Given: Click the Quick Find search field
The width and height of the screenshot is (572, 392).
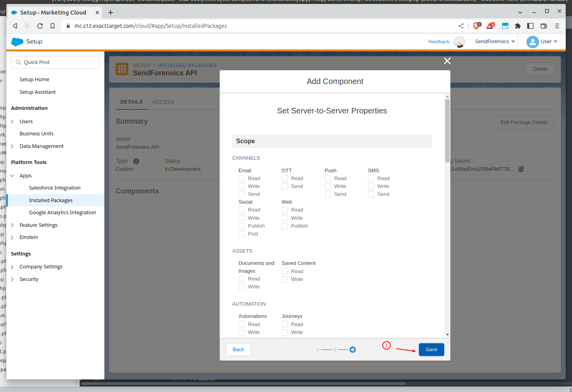Looking at the screenshot, I should [x=55, y=62].
